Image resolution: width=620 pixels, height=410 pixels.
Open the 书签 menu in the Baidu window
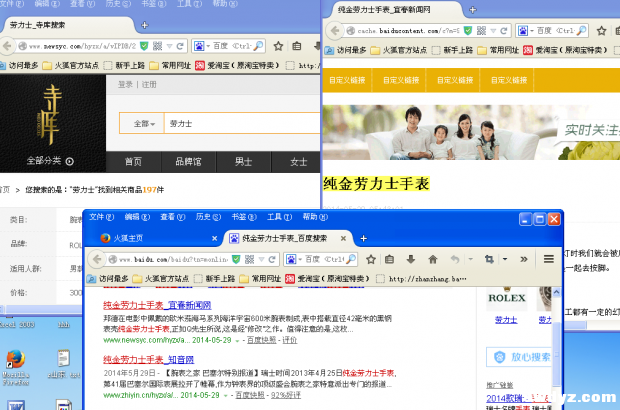(x=244, y=217)
